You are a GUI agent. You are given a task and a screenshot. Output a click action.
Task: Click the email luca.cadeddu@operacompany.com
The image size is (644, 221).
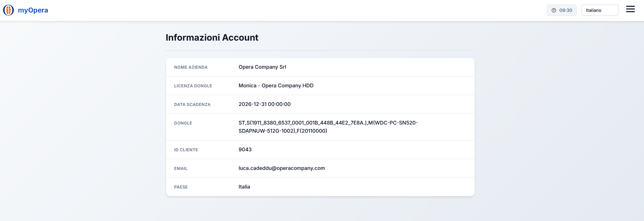282,168
